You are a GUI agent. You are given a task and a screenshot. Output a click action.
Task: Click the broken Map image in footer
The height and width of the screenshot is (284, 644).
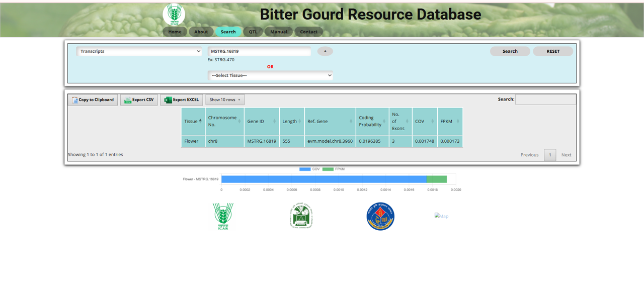[441, 216]
